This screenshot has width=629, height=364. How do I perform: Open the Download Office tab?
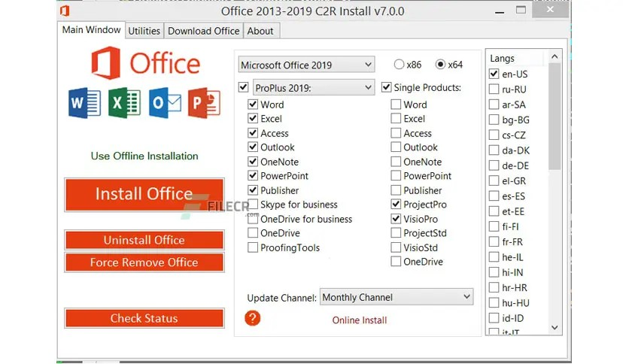click(203, 31)
